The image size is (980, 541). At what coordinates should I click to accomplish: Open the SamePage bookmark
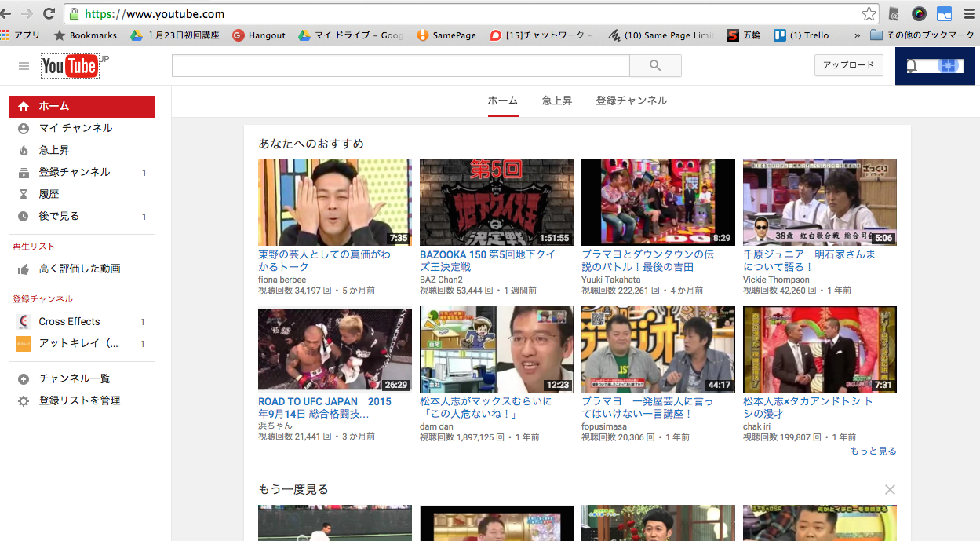[446, 35]
